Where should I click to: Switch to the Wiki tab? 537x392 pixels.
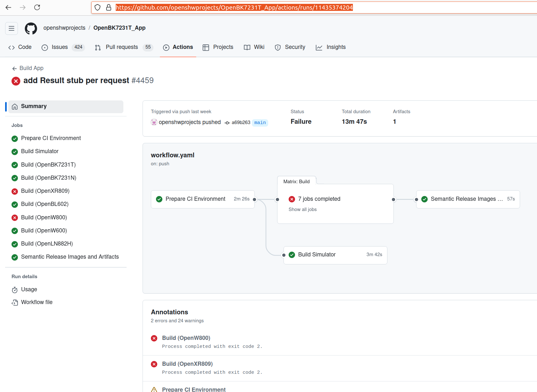pos(254,47)
